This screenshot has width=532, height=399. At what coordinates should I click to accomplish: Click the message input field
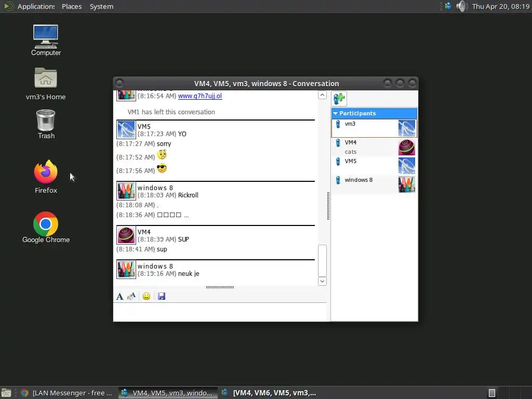[220, 312]
